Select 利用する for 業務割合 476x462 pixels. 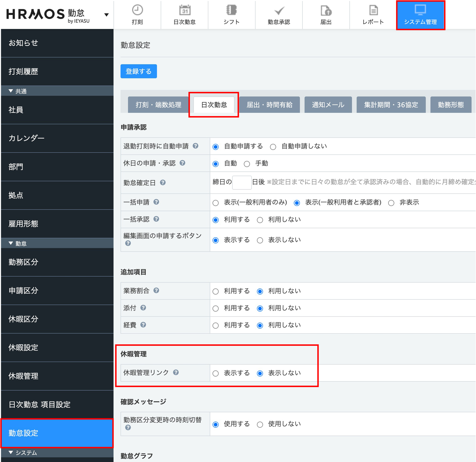tap(216, 291)
